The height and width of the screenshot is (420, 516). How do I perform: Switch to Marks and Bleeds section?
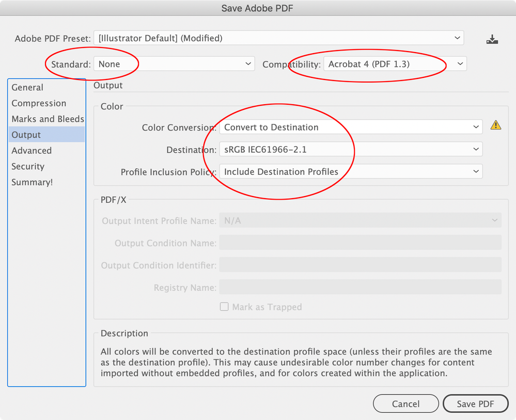click(46, 119)
